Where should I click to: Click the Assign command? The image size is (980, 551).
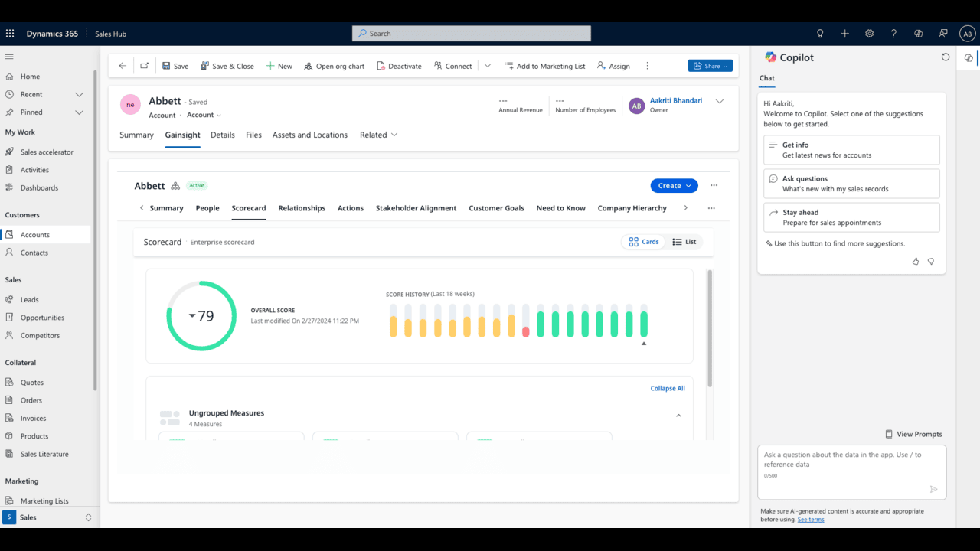[613, 66]
